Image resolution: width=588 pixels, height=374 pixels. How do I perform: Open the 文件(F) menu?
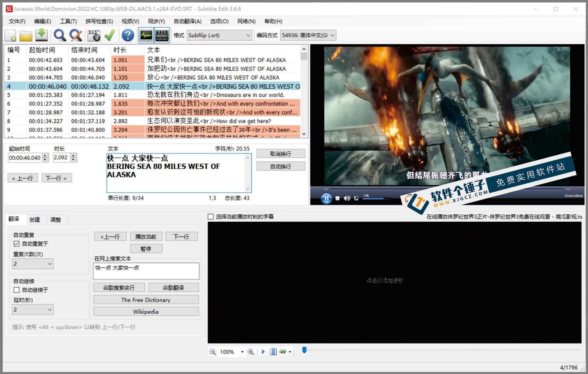tap(17, 21)
